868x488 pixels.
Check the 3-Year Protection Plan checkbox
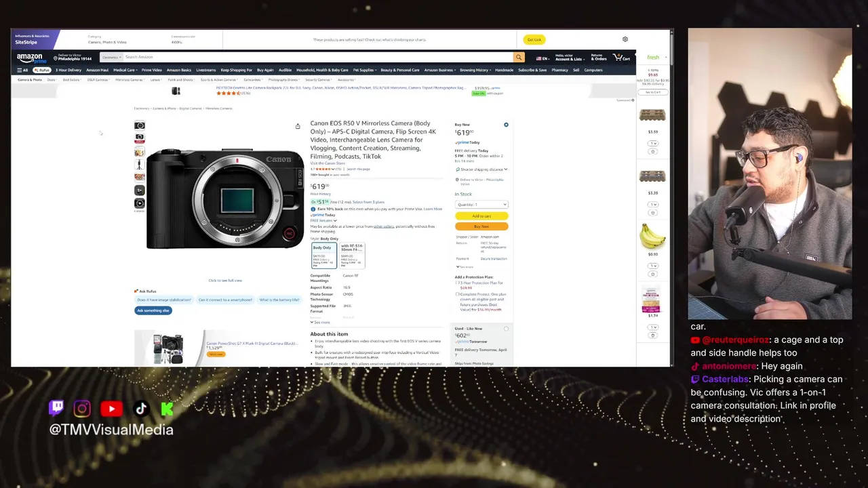456,283
